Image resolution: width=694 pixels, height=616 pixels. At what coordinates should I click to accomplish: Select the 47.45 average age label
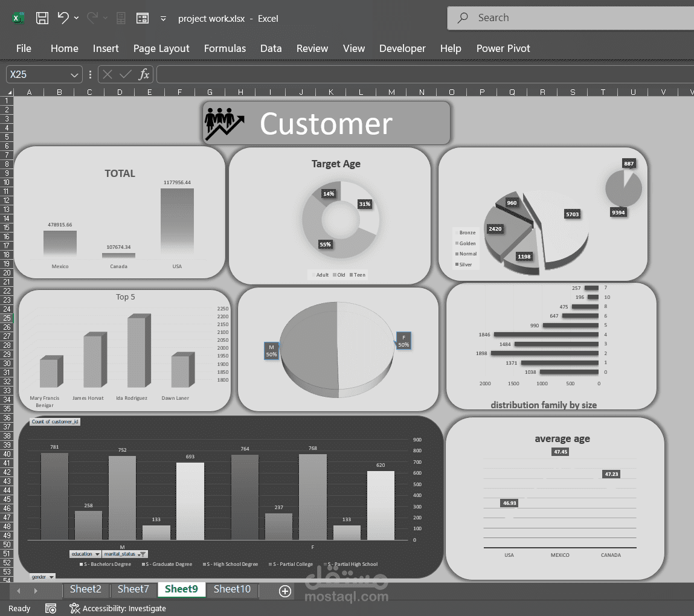coord(561,452)
